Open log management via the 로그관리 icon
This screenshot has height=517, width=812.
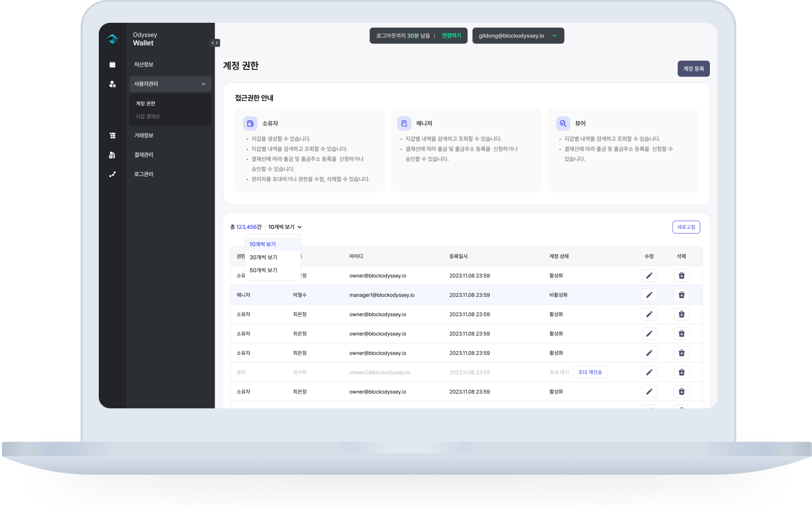(x=113, y=174)
